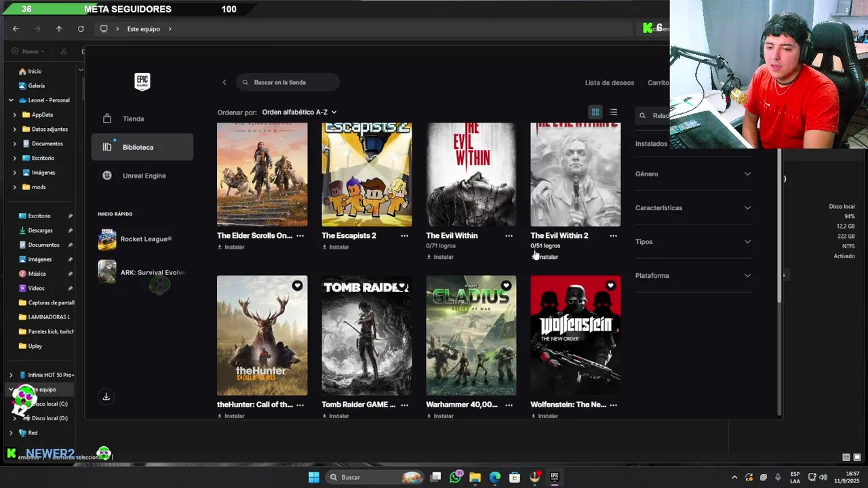Open more options for The Evil Within 2

coord(613,236)
